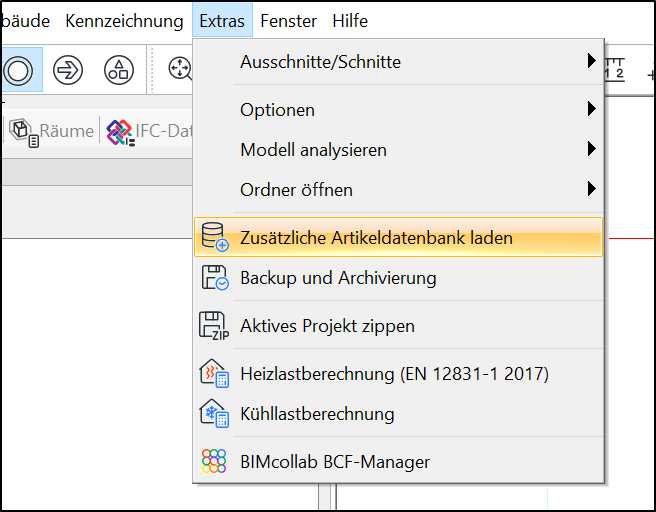The image size is (656, 512).
Task: Click the zoom-pan magnifier toolbar icon
Action: coord(180,69)
